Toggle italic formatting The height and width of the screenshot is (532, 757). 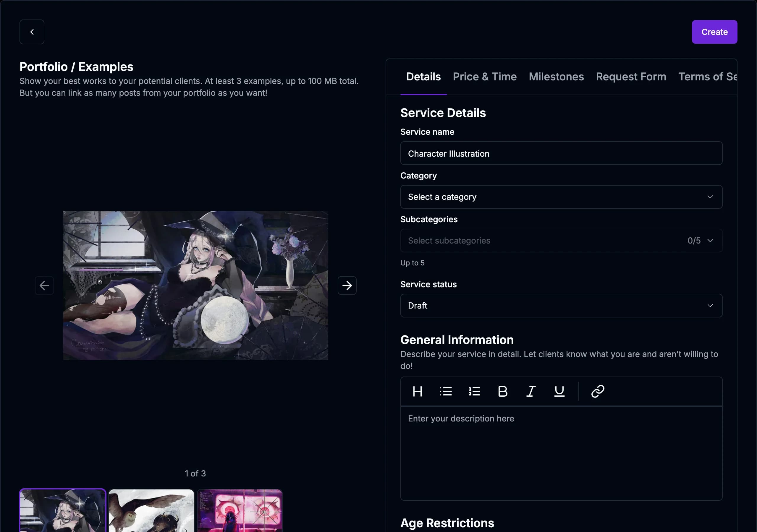[531, 391]
